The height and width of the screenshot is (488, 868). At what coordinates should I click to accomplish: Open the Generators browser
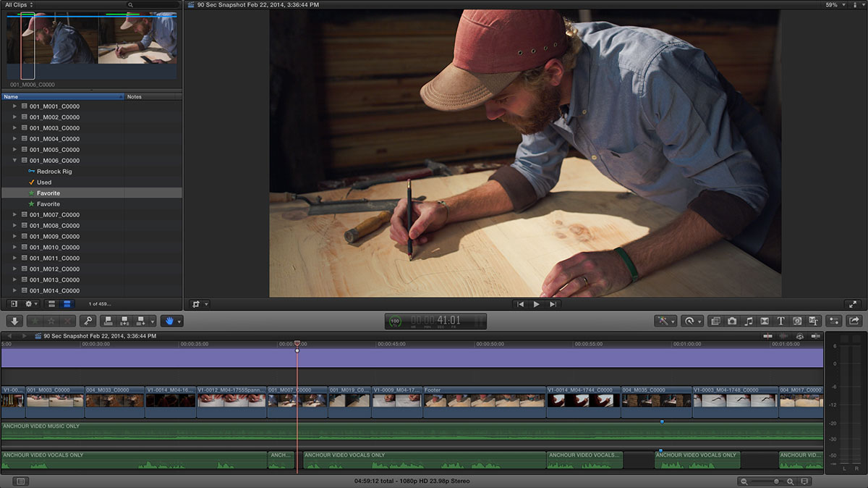797,321
